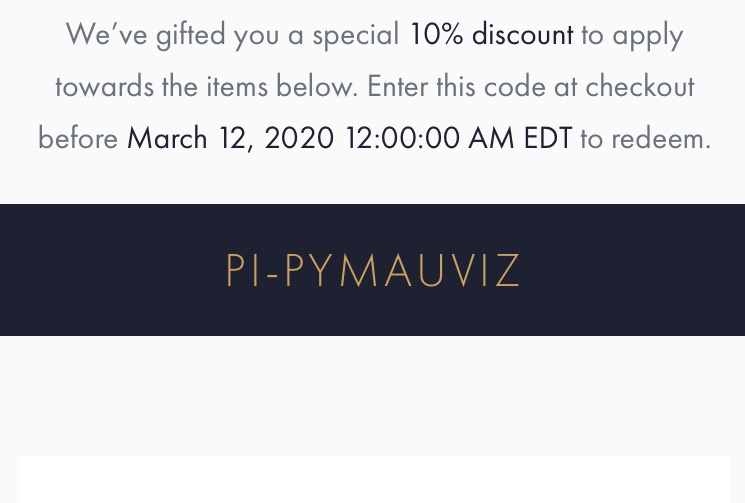Click the "March 12" expiration date
The image size is (745, 503).
186,138
